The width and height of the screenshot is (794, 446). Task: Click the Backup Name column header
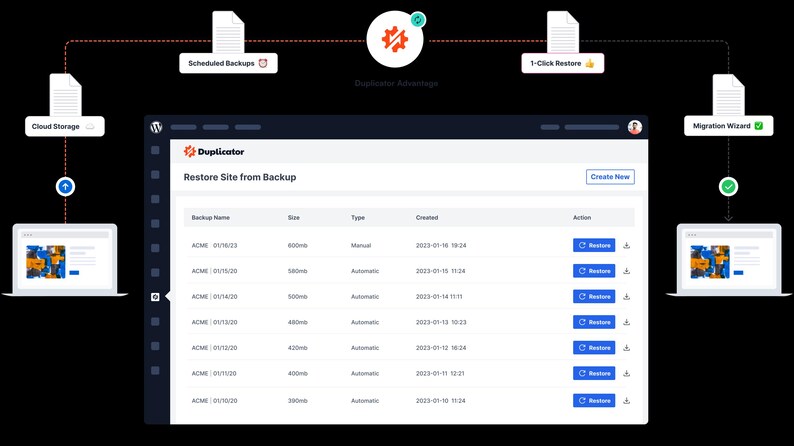211,218
